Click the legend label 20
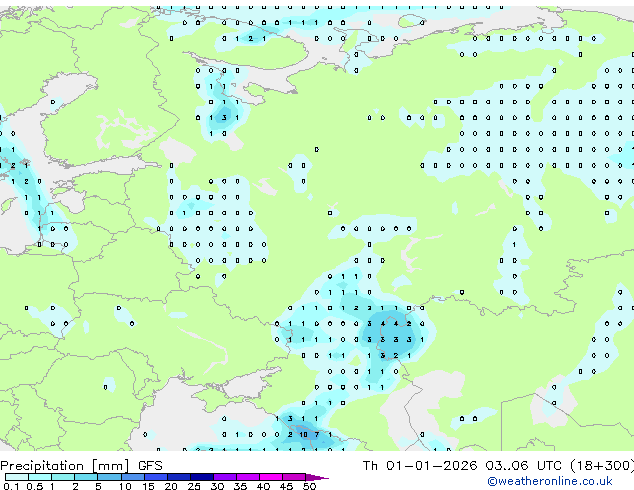 coord(171,486)
